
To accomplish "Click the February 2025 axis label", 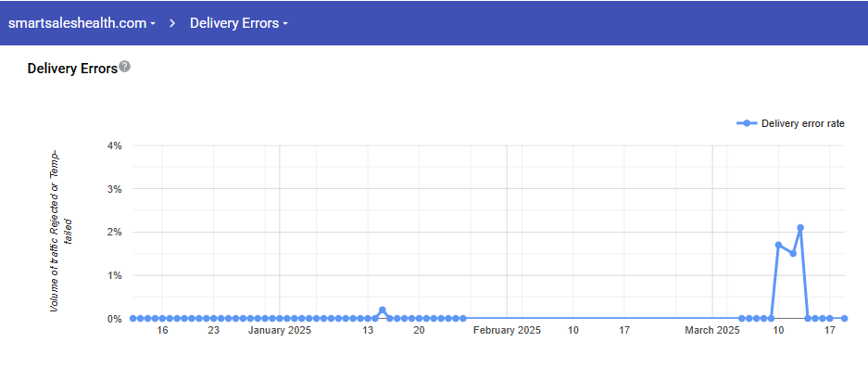I will [x=507, y=331].
